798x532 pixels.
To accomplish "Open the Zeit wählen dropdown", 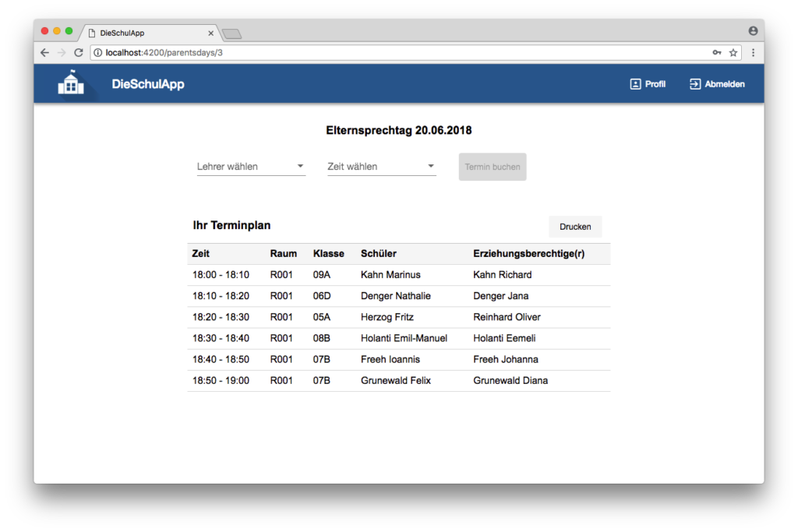I will click(x=382, y=167).
